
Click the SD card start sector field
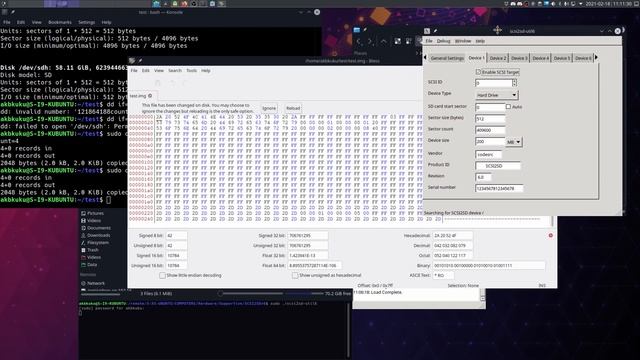click(x=490, y=107)
